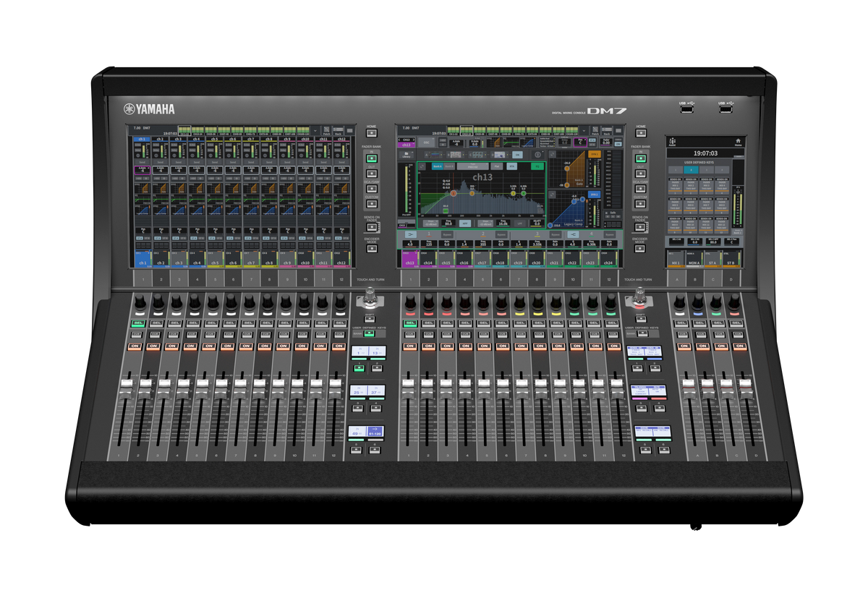Click the top-panel USB port nearest the DM7 logo

click(x=687, y=109)
